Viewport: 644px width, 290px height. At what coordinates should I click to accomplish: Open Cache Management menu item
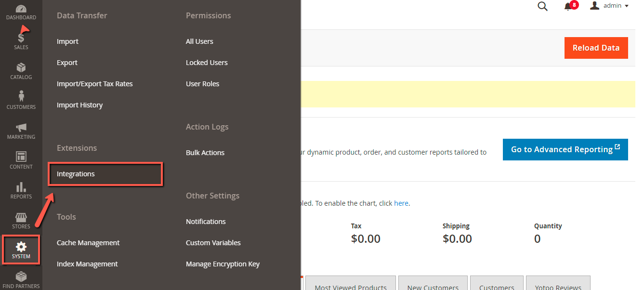(x=88, y=243)
